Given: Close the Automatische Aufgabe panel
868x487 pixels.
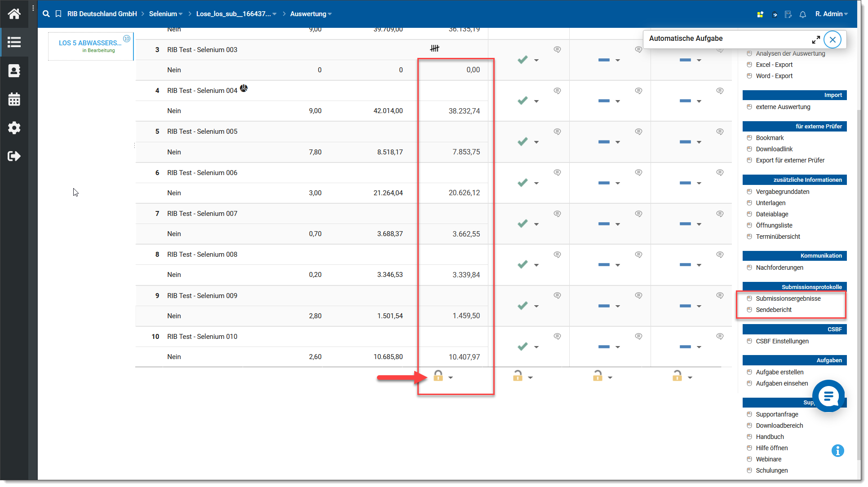Looking at the screenshot, I should 833,39.
